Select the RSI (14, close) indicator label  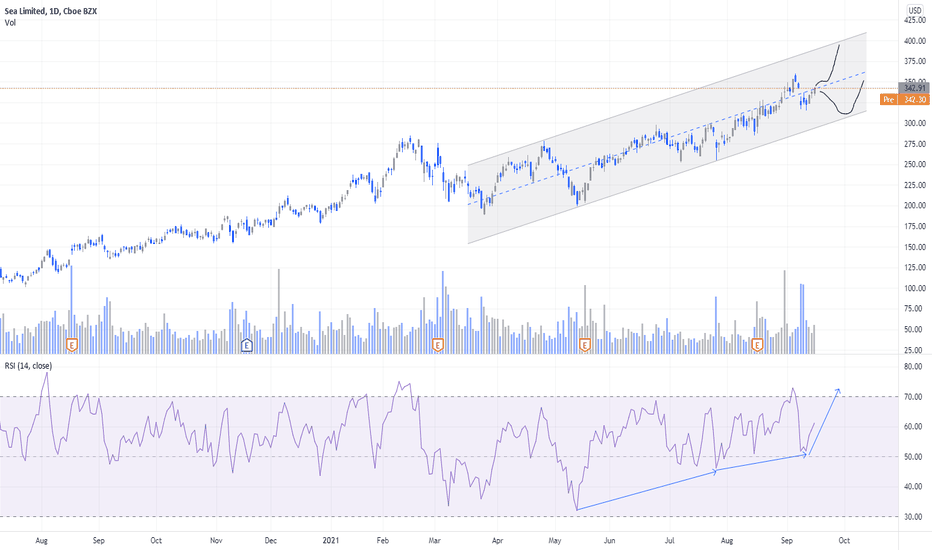point(28,366)
